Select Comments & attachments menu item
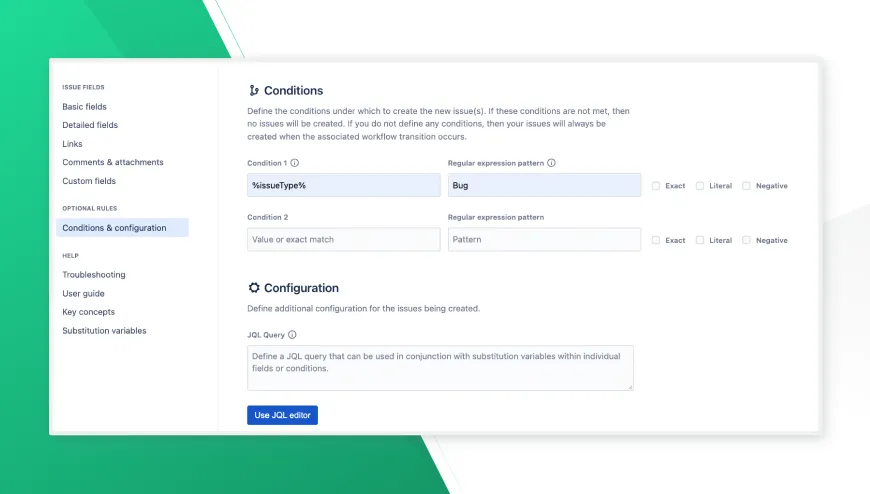 pos(113,162)
